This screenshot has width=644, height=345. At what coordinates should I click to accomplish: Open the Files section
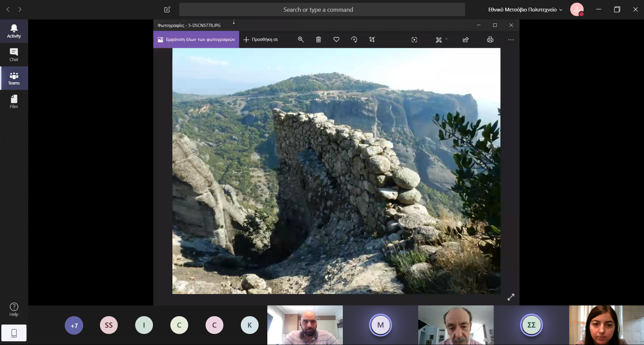point(14,102)
